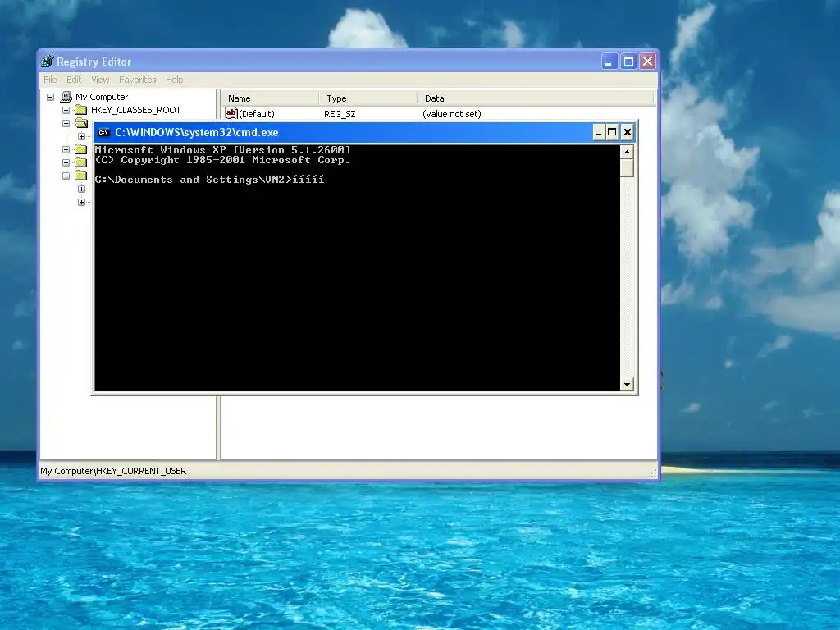Image resolution: width=840 pixels, height=630 pixels.
Task: Click the Registry Editor title text
Action: tap(94, 62)
